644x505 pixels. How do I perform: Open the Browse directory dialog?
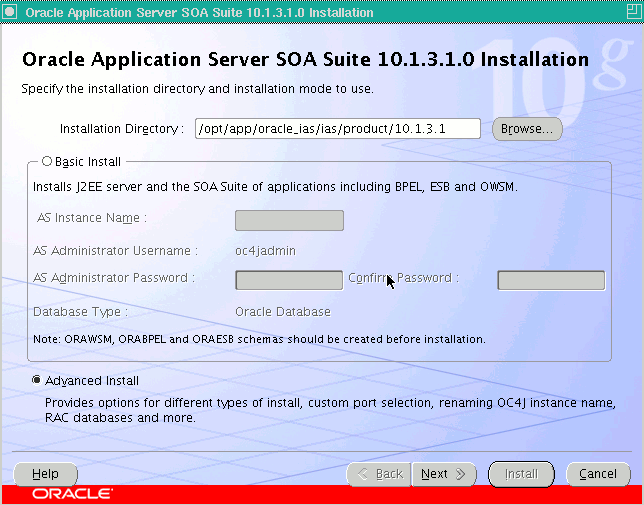click(x=527, y=129)
